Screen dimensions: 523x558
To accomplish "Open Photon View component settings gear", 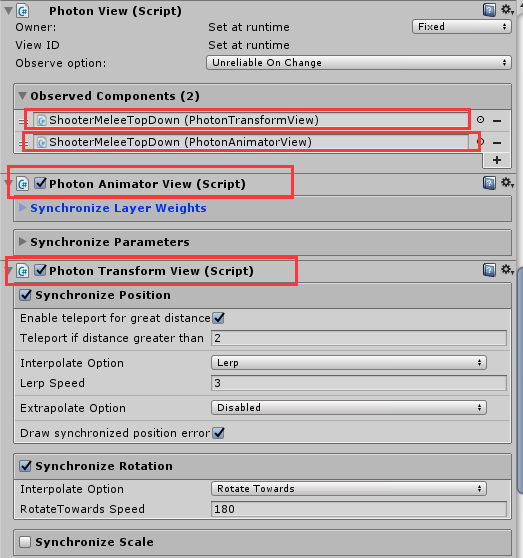I will [507, 10].
